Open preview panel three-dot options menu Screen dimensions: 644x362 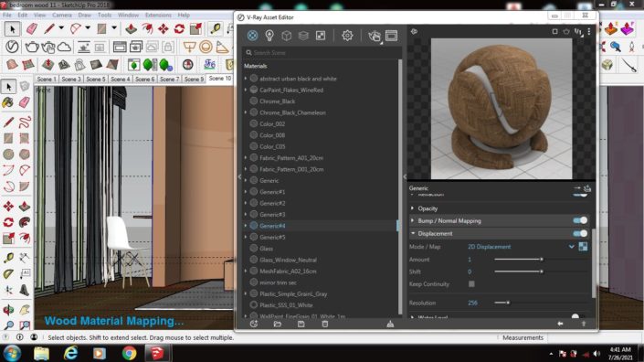tap(589, 32)
